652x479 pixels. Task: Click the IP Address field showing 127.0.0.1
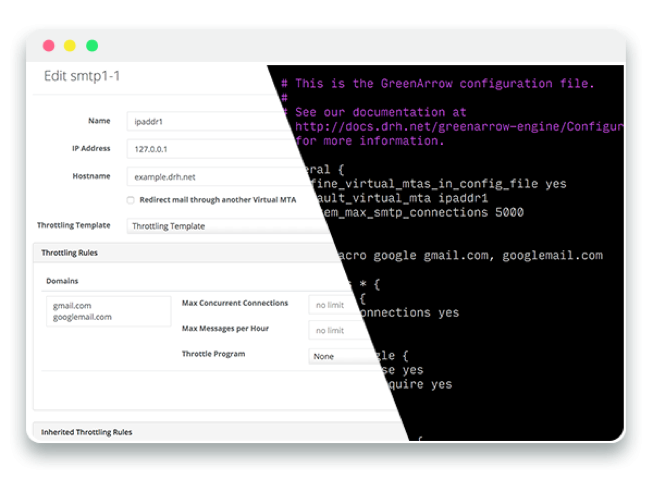tap(212, 149)
